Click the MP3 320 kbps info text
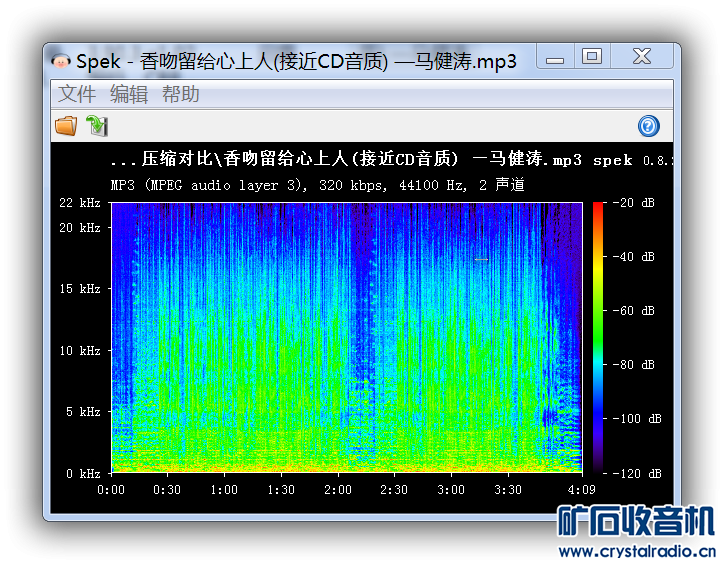The width and height of the screenshot is (724, 564). click(318, 185)
